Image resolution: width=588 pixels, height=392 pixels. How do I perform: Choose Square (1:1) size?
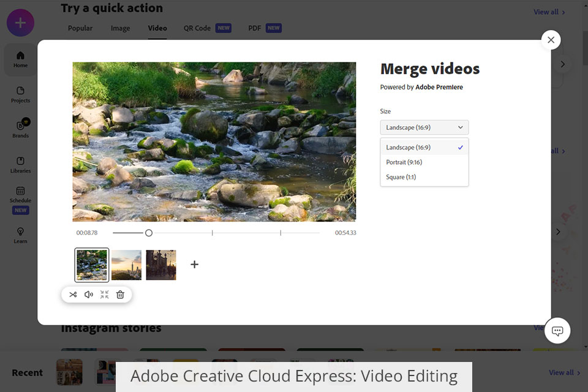point(424,177)
